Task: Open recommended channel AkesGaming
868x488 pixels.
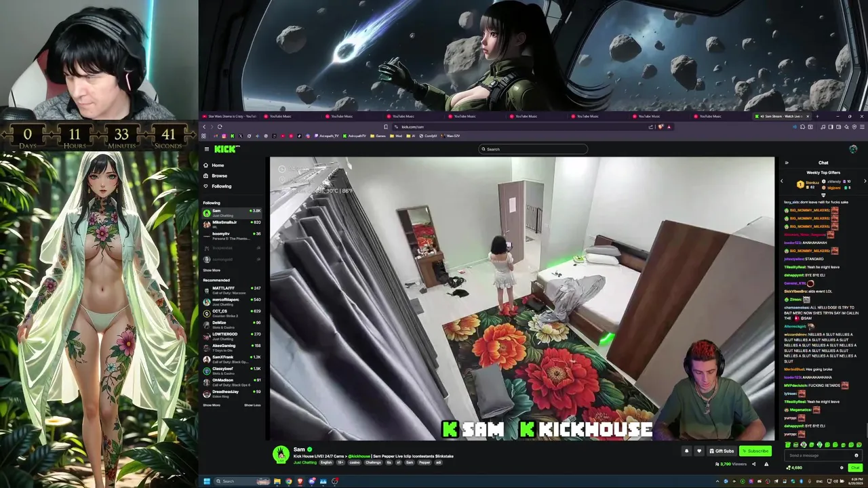Action: 232,347
